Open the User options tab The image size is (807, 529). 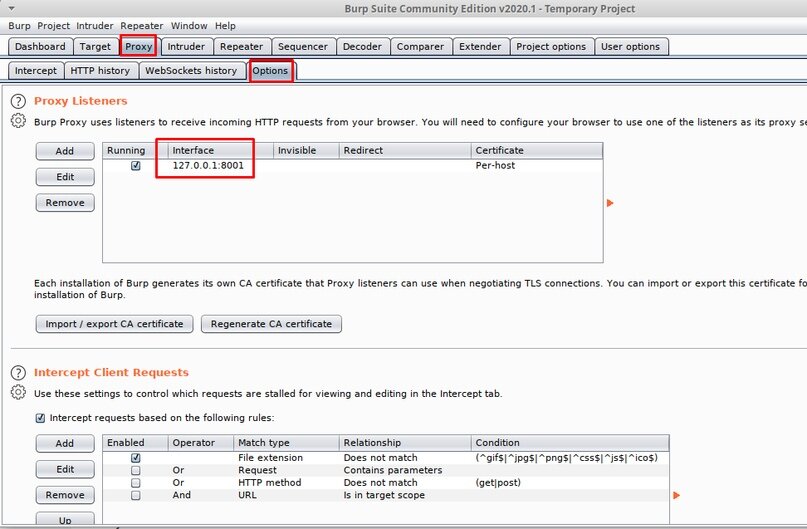point(630,46)
